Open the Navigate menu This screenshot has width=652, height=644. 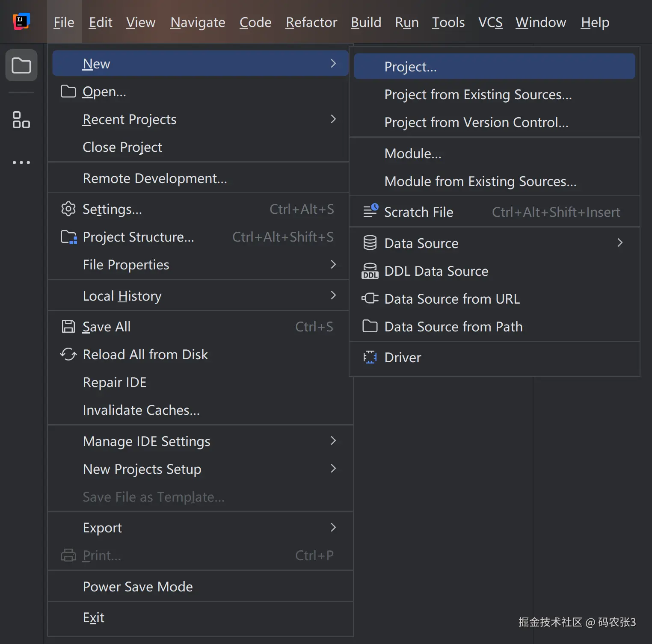pos(198,22)
